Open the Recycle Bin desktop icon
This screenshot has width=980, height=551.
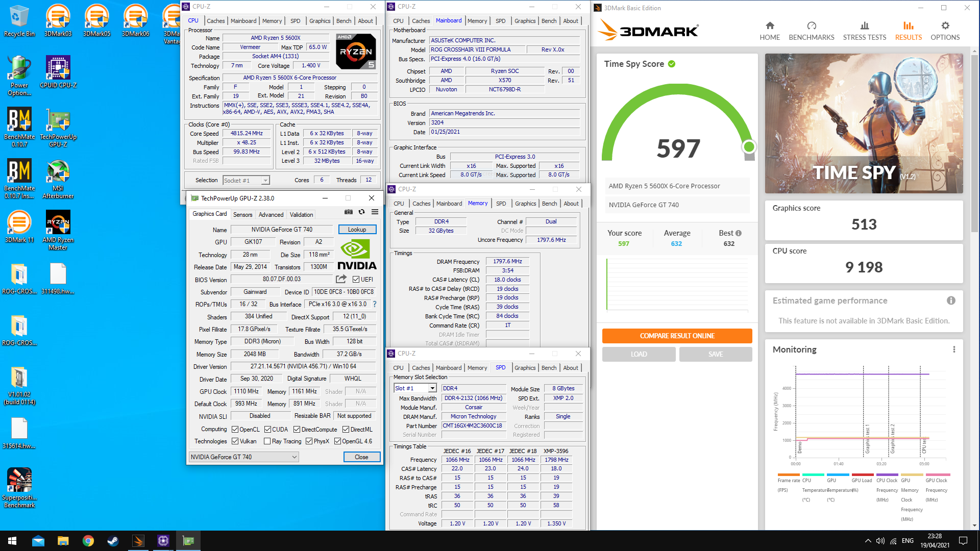[x=19, y=21]
